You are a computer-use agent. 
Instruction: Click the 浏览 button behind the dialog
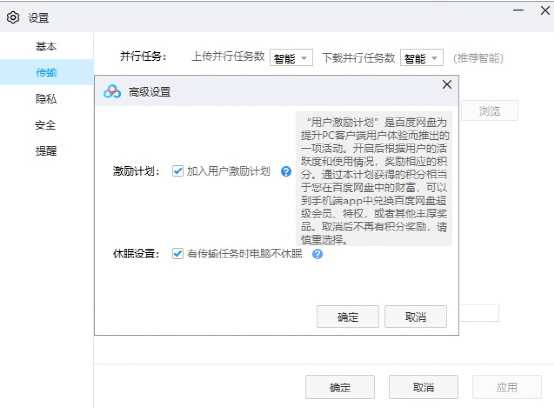point(489,111)
